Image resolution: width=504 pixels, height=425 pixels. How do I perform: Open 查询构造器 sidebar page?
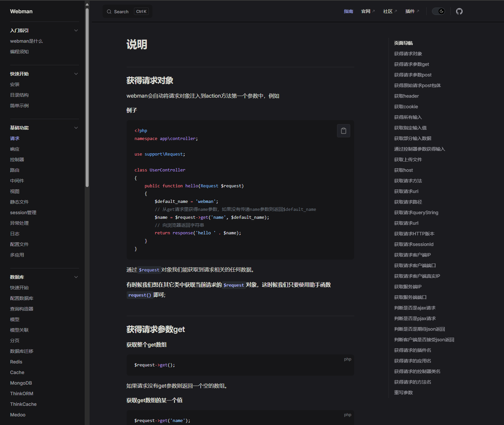tap(21, 309)
